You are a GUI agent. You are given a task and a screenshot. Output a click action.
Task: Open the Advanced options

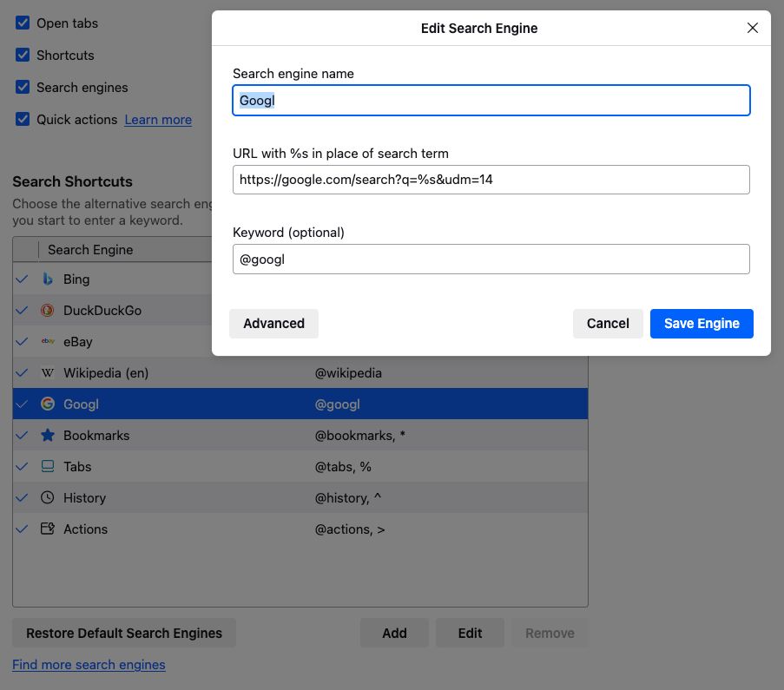273,323
